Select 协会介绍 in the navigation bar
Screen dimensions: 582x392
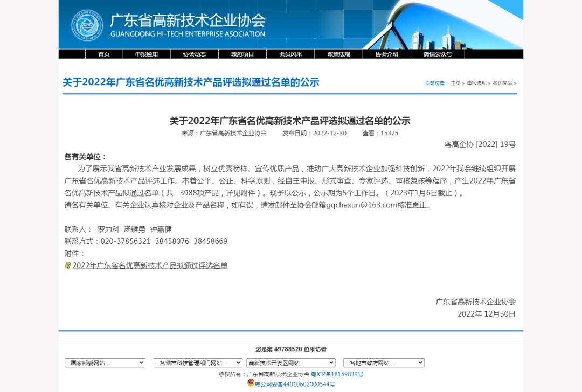(385, 54)
